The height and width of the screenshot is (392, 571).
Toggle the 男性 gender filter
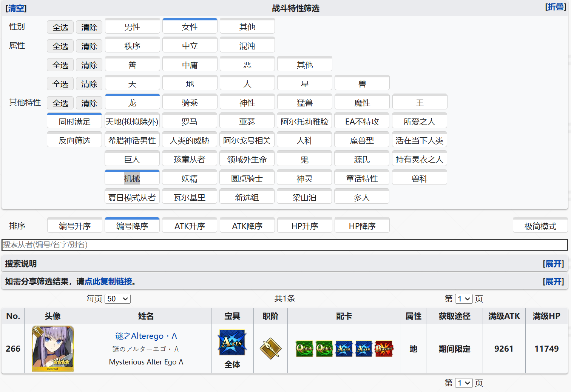pyautogui.click(x=132, y=26)
